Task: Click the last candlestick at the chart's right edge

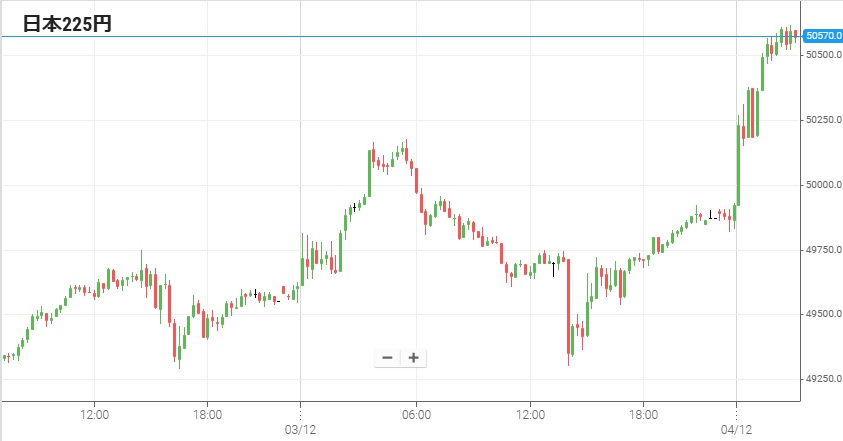Action: [795, 38]
